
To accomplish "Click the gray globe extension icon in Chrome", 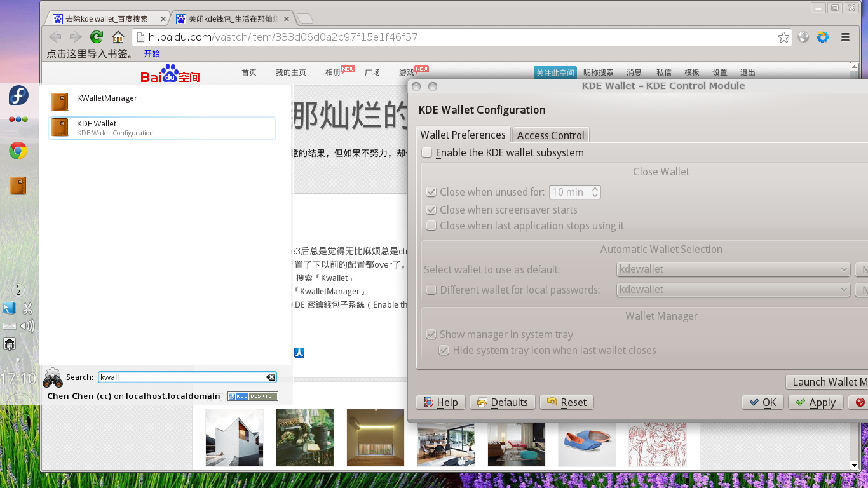I will point(803,37).
